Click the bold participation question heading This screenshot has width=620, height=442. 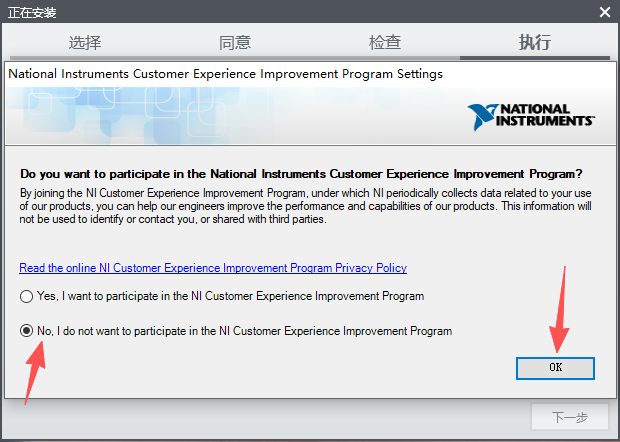point(301,172)
